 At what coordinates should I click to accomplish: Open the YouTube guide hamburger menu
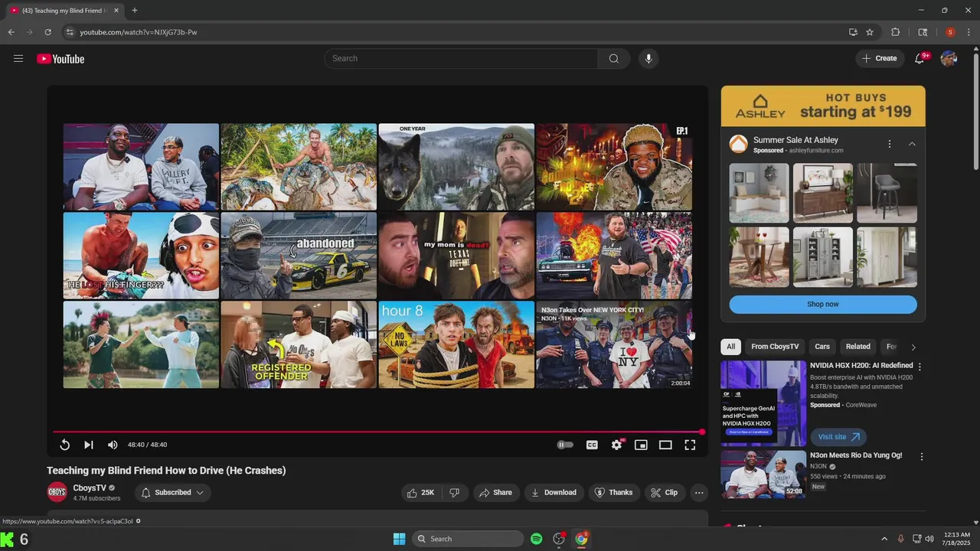[x=18, y=59]
